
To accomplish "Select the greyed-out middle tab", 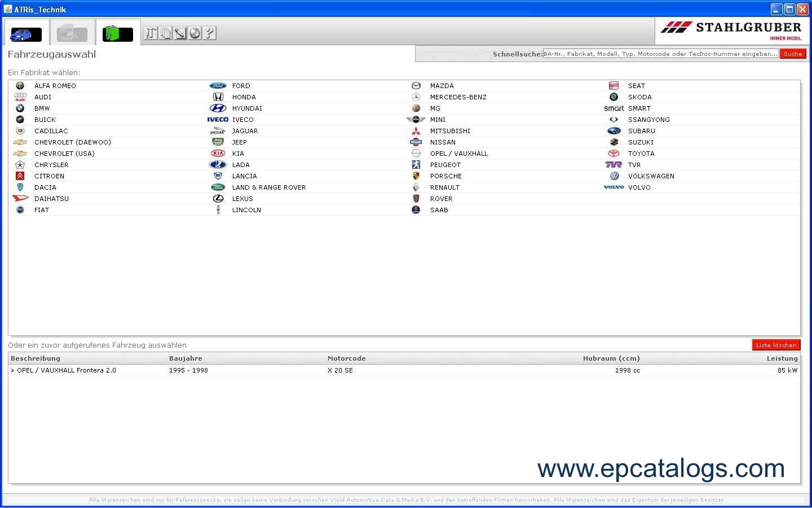I will [x=72, y=34].
